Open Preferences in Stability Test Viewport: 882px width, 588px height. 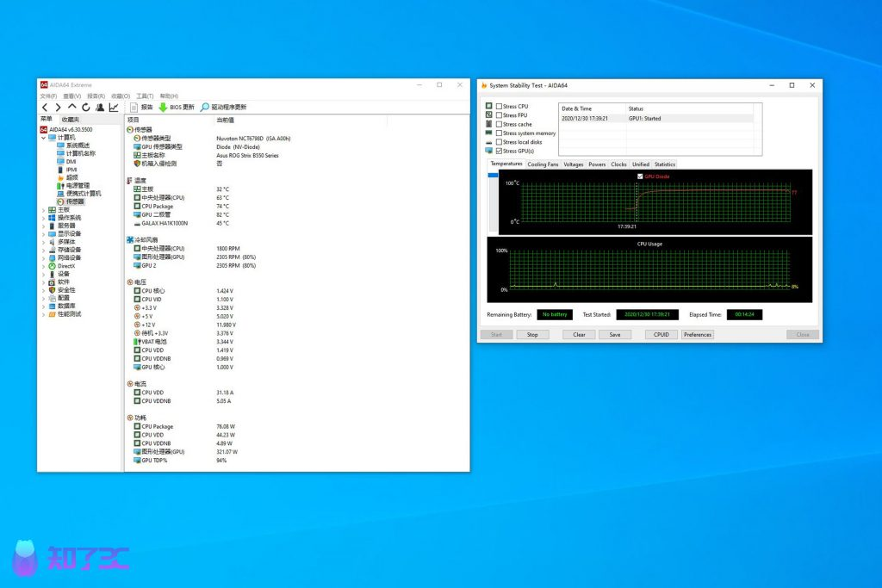click(x=698, y=335)
